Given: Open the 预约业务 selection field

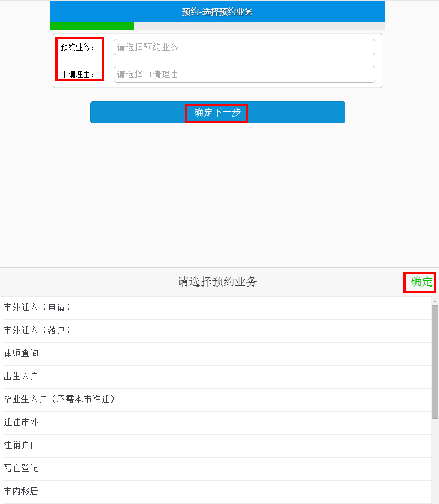Looking at the screenshot, I should click(244, 47).
